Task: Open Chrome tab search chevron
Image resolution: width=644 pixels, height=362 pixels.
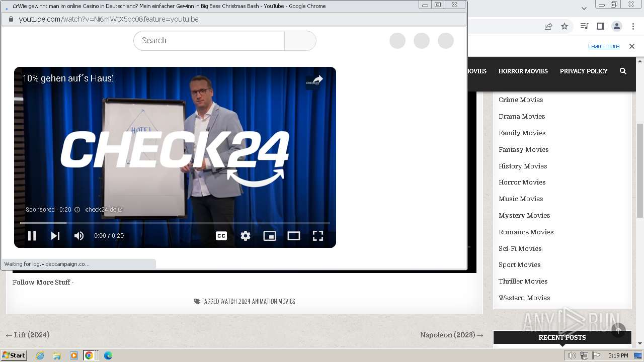Action: [584, 9]
